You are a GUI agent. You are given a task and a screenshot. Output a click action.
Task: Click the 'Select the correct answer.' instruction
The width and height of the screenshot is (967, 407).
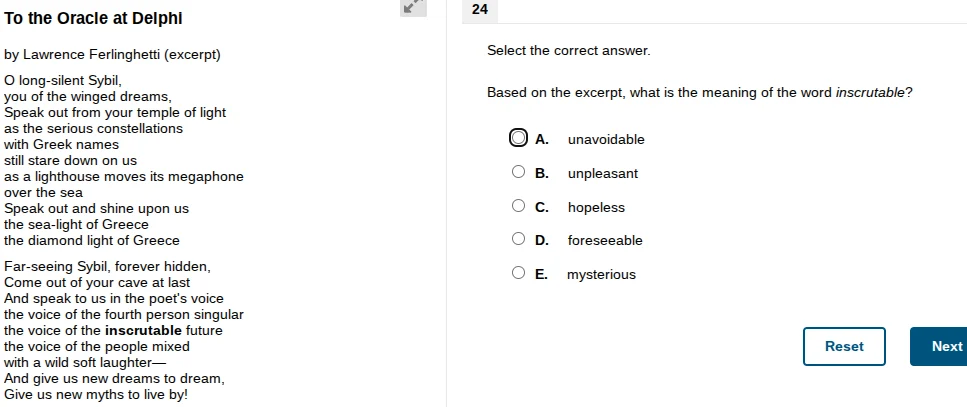pos(568,50)
